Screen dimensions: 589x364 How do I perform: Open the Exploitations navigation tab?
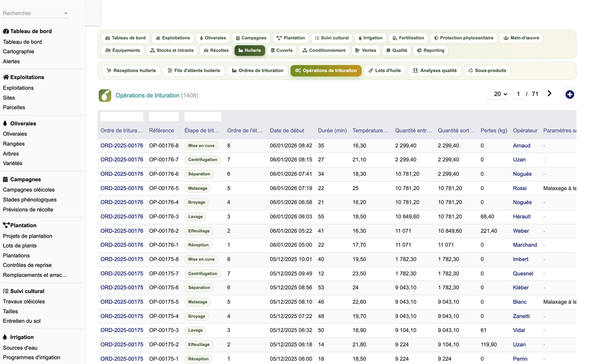coord(172,38)
